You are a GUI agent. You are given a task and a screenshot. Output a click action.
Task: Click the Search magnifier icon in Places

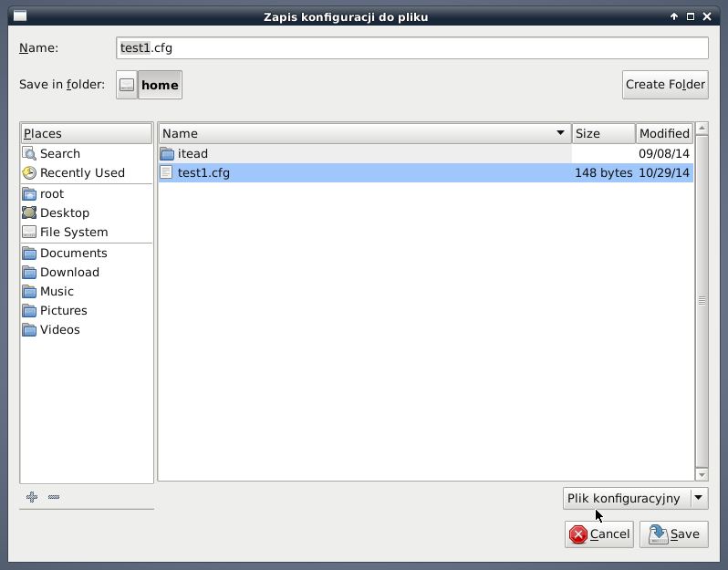pos(29,154)
